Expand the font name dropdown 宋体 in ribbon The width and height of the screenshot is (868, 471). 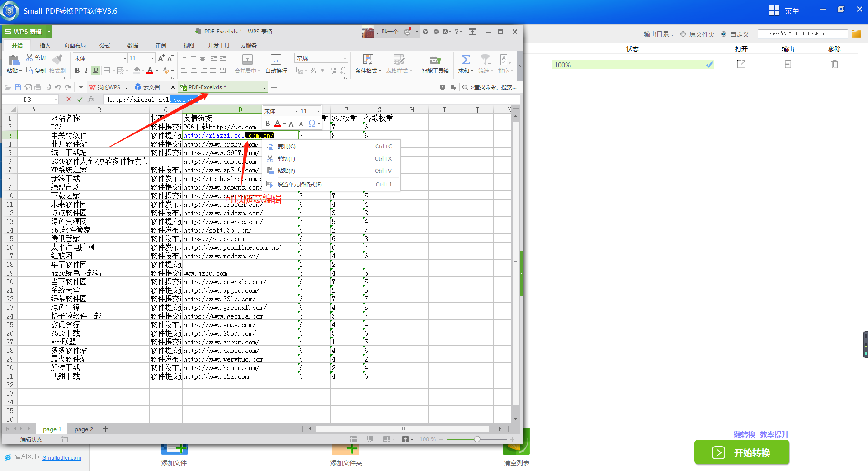pyautogui.click(x=125, y=58)
